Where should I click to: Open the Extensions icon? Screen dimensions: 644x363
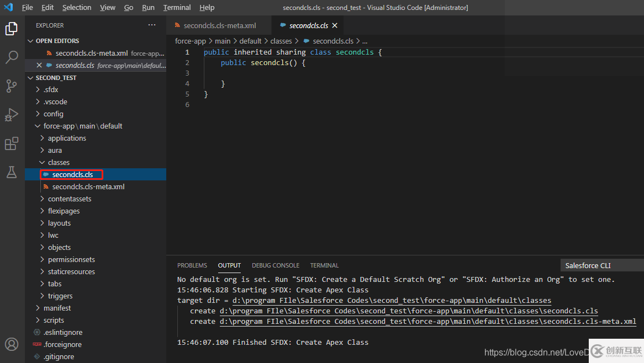pyautogui.click(x=11, y=143)
